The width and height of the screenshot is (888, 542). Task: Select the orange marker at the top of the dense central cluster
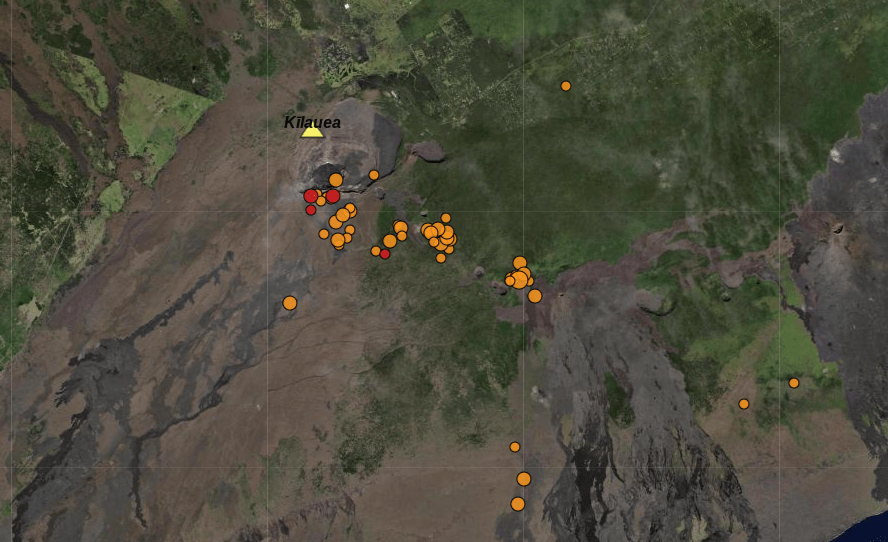click(446, 218)
